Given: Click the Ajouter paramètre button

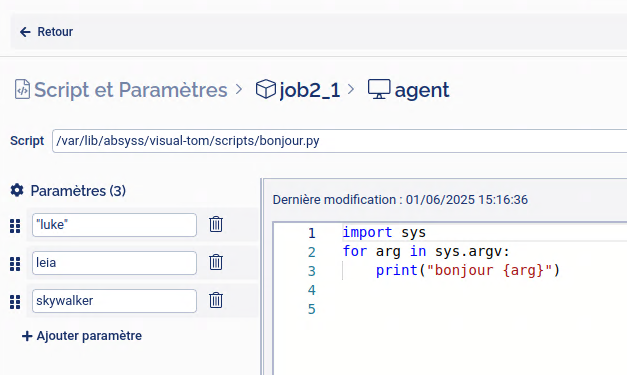Looking at the screenshot, I should pos(82,336).
